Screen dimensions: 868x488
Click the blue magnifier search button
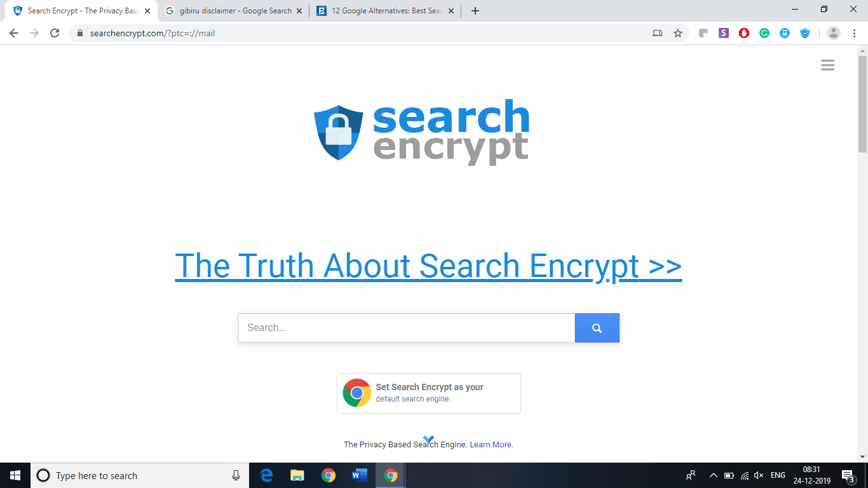point(597,328)
